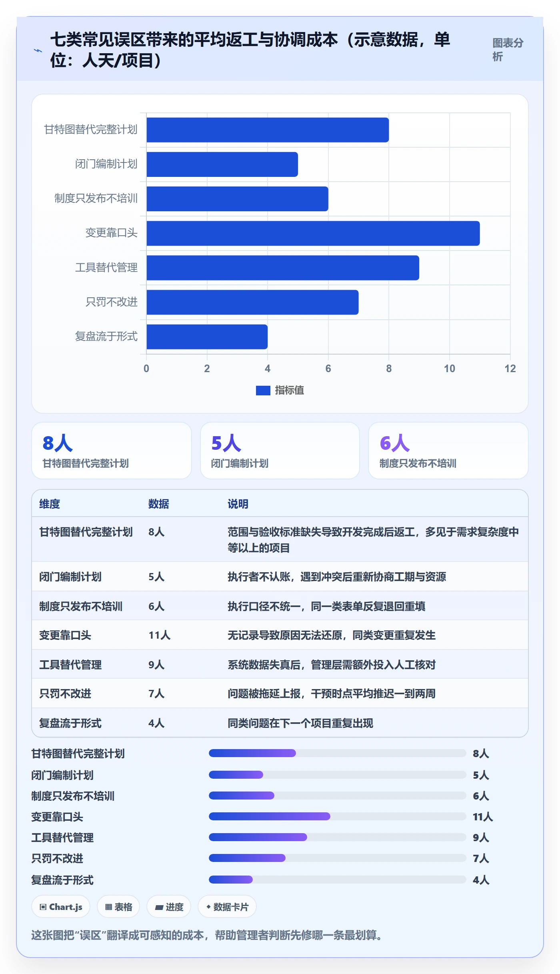Click the 工具替代管理 progress bar
This screenshot has width=560, height=974.
[x=338, y=837]
